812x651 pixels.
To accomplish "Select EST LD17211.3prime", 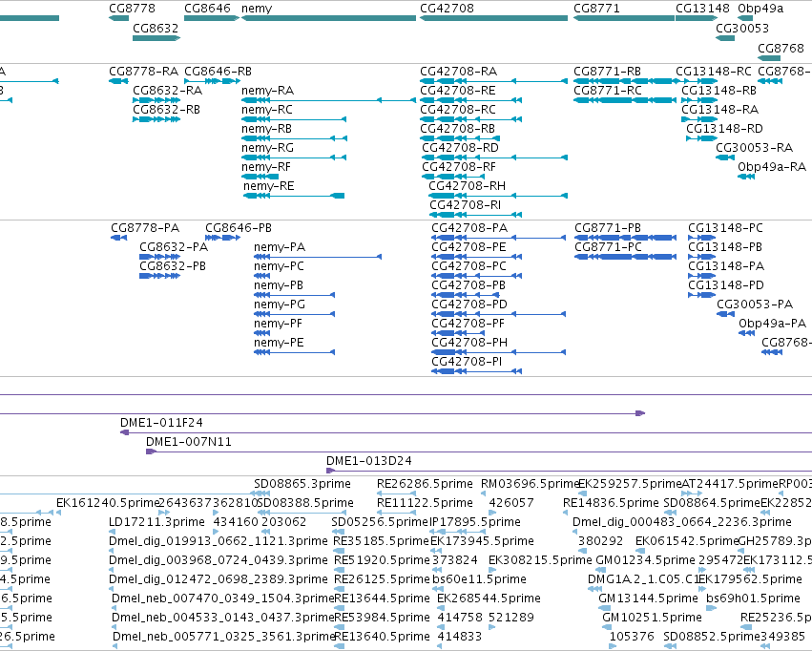I will [x=156, y=522].
